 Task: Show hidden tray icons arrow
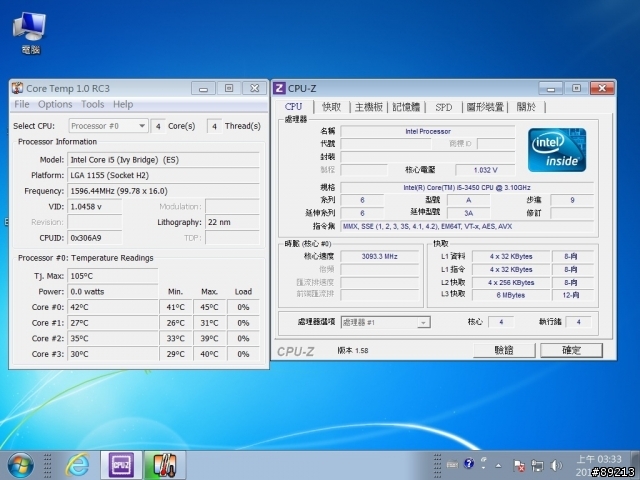tap(498, 466)
